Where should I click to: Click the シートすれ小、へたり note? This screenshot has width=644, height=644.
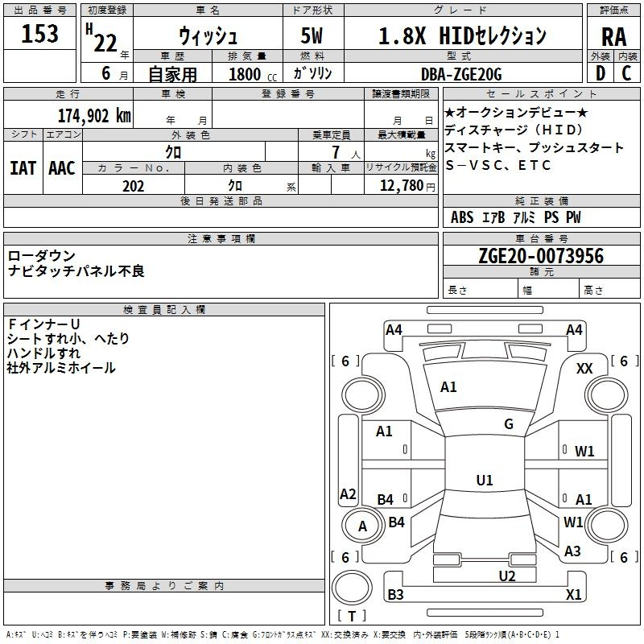pyautogui.click(x=68, y=338)
